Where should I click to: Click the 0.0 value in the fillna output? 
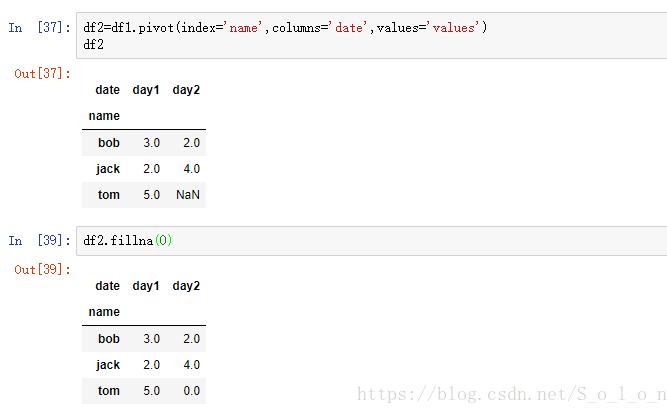point(190,391)
